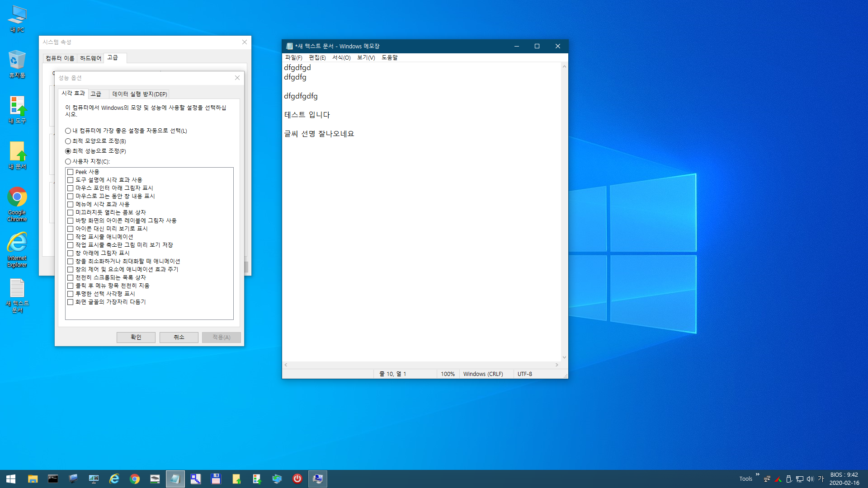The width and height of the screenshot is (868, 488).
Task: Click the Tools toolbar label on taskbar
Action: click(745, 479)
